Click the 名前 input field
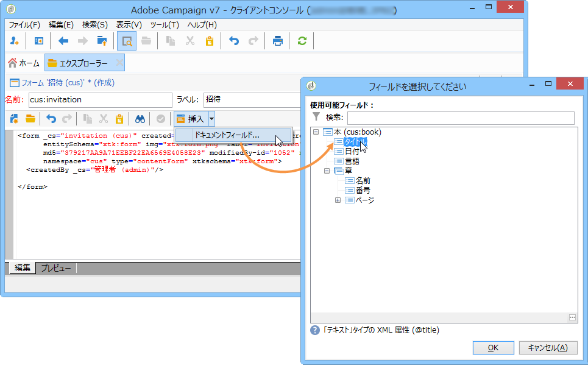The height and width of the screenshot is (374, 588). point(100,100)
